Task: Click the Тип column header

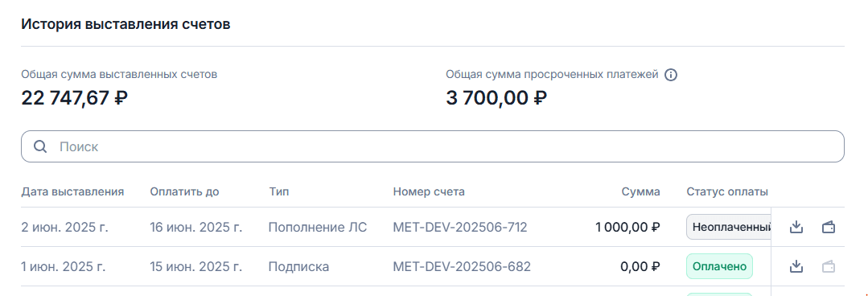Action: [279, 192]
